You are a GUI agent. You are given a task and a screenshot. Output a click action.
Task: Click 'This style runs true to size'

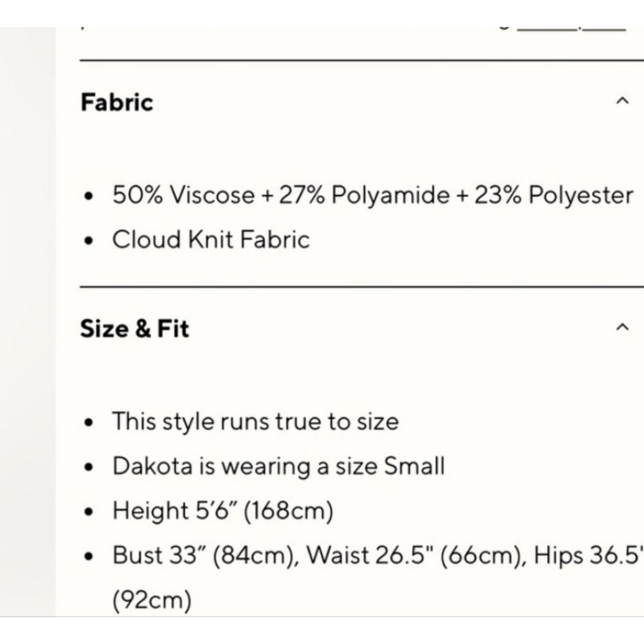click(x=255, y=422)
